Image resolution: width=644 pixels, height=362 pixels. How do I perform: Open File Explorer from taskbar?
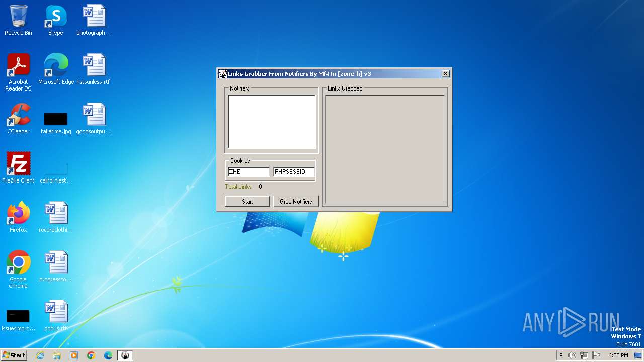click(57, 355)
